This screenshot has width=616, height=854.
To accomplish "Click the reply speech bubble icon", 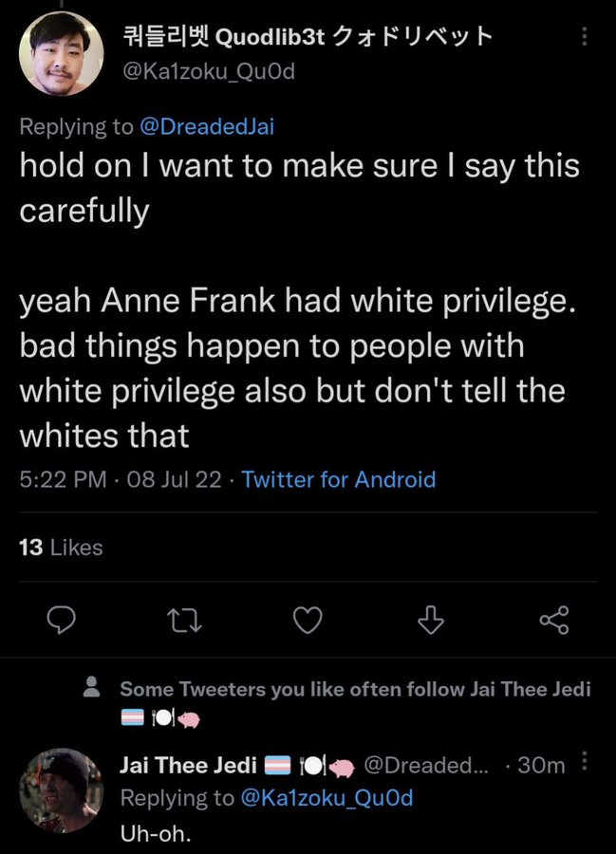I will pyautogui.click(x=62, y=620).
